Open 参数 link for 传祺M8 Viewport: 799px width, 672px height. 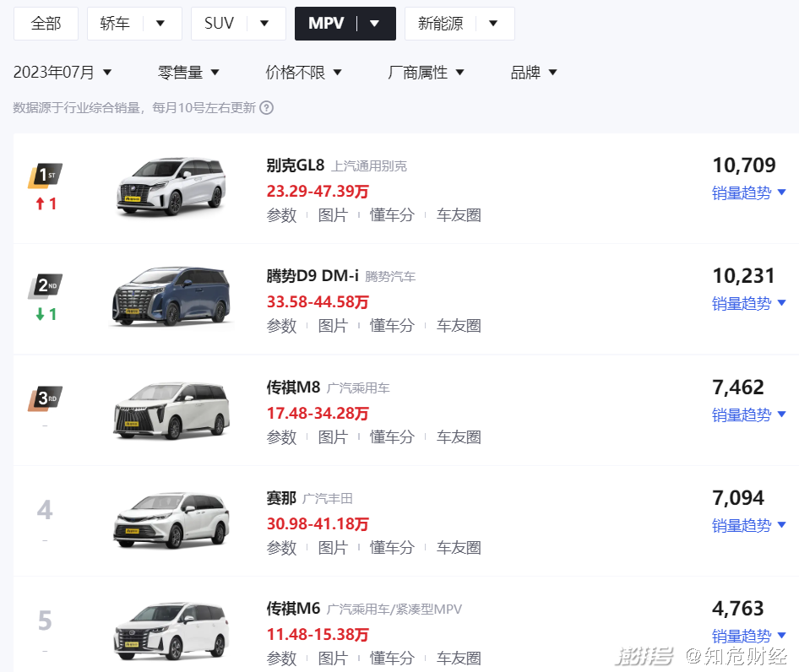coord(281,437)
